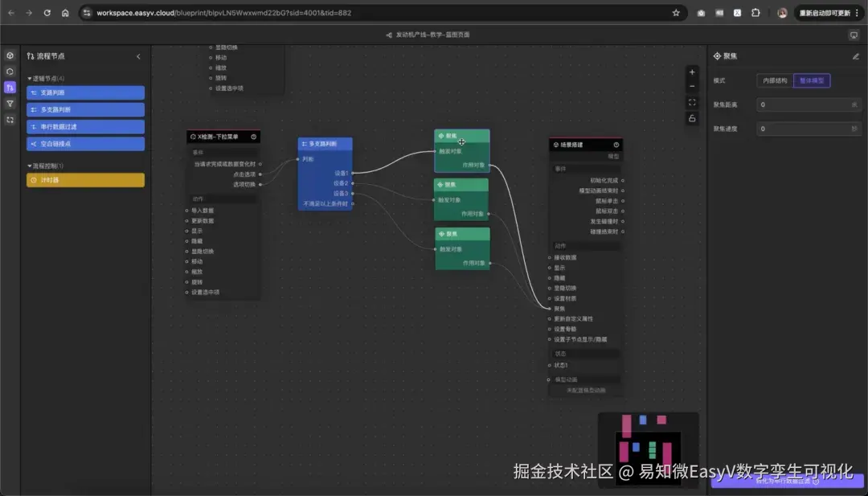Click the 设备2 output port
The width and height of the screenshot is (868, 496).
tap(353, 183)
